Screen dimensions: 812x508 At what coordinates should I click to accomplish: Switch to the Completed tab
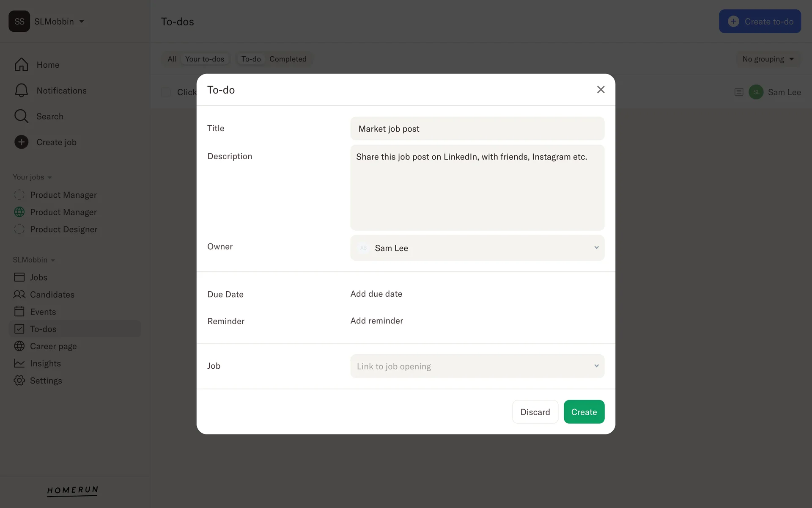coord(288,59)
